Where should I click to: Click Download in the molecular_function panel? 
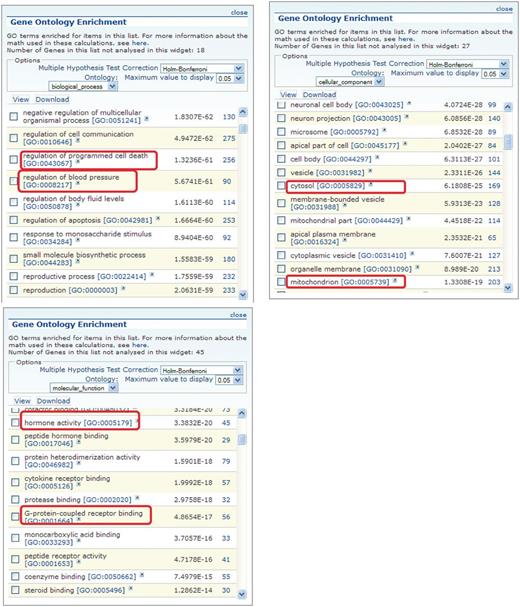[x=53, y=401]
